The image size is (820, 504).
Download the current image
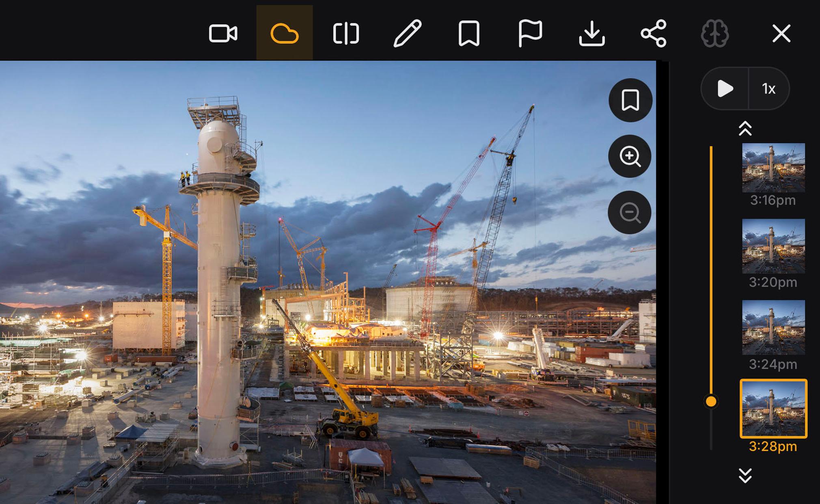point(592,33)
